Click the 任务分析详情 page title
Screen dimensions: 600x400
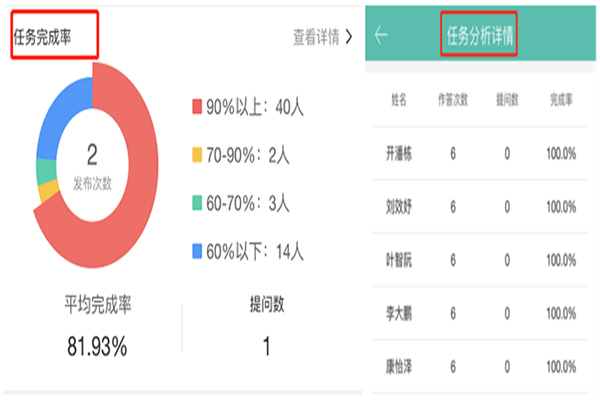click(480, 36)
